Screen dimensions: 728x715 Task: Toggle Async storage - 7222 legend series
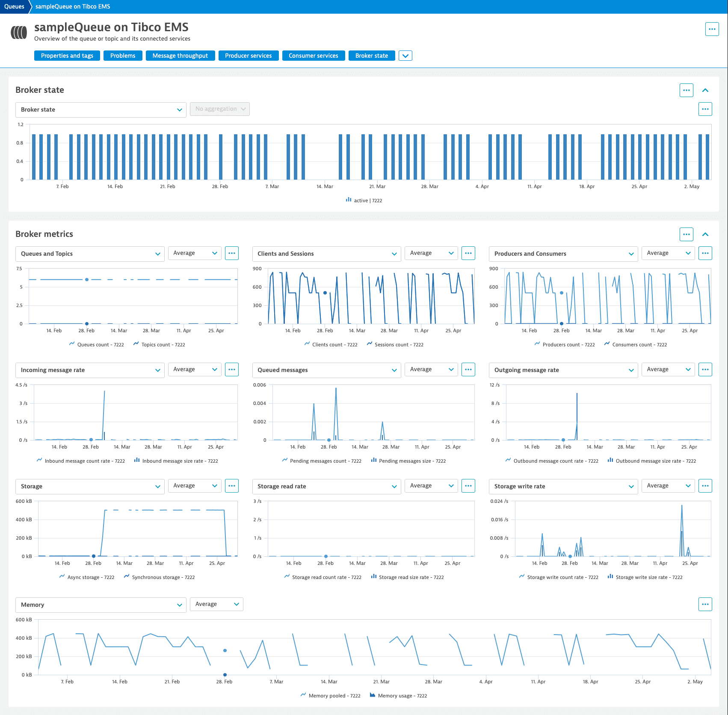click(x=87, y=577)
